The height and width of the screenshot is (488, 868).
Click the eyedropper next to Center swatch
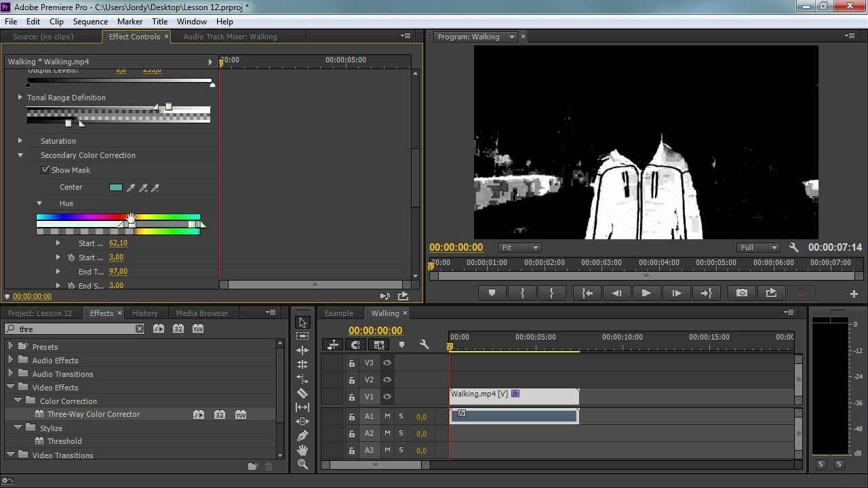coord(131,188)
